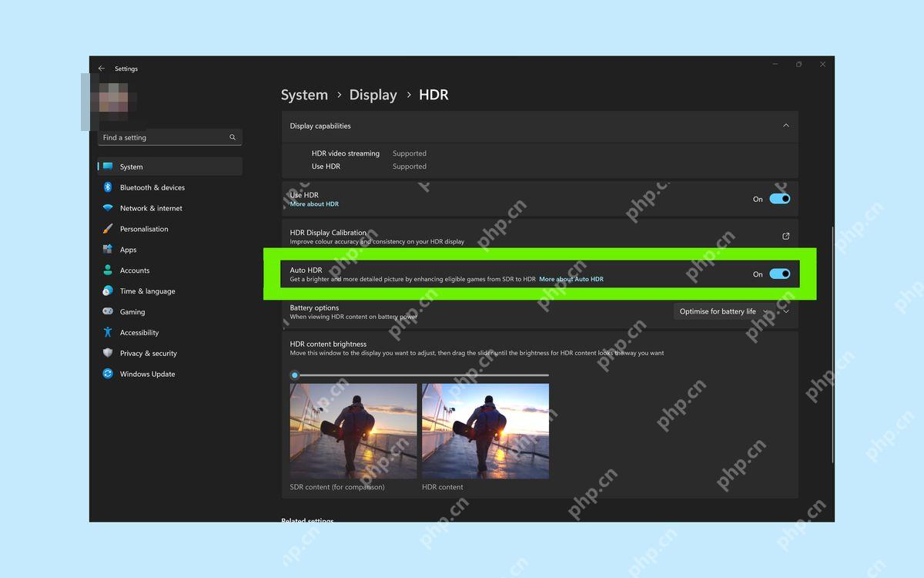Viewport: 924px width, 578px height.
Task: Click the HDR content brightness heading
Action: pyautogui.click(x=328, y=344)
